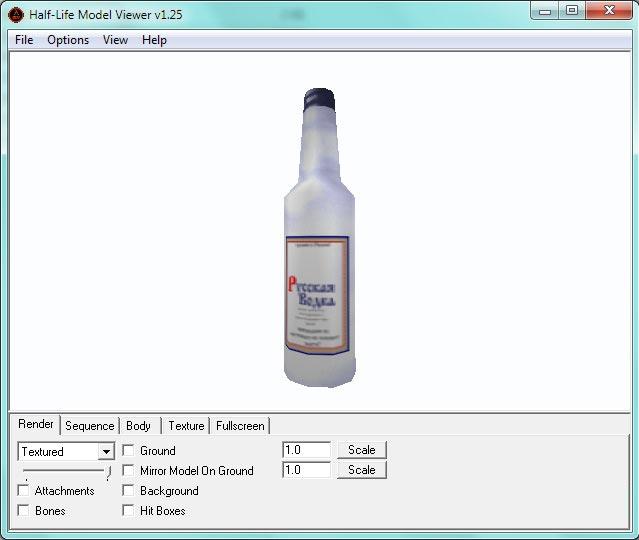Toggle Mirror Model On Ground checkbox
The height and width of the screenshot is (540, 639).
click(128, 470)
